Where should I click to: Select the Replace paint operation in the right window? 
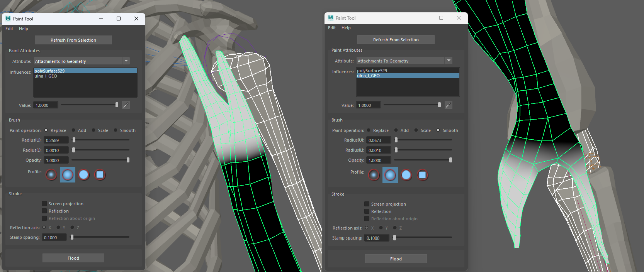pos(369,130)
